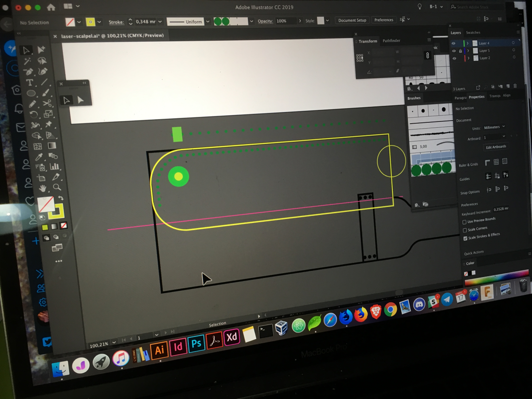Switch to the Paragraph tab
Screen dimensions: 532x399
(x=460, y=98)
